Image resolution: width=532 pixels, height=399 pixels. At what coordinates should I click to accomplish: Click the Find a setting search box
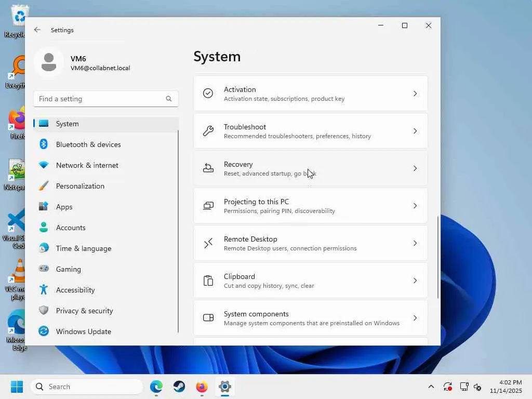pos(106,99)
